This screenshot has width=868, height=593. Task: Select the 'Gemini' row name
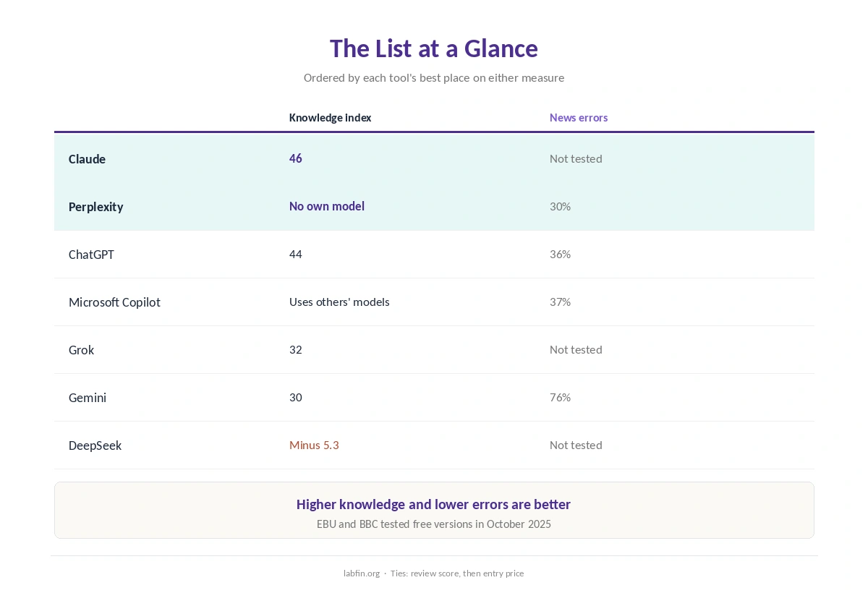(x=88, y=398)
